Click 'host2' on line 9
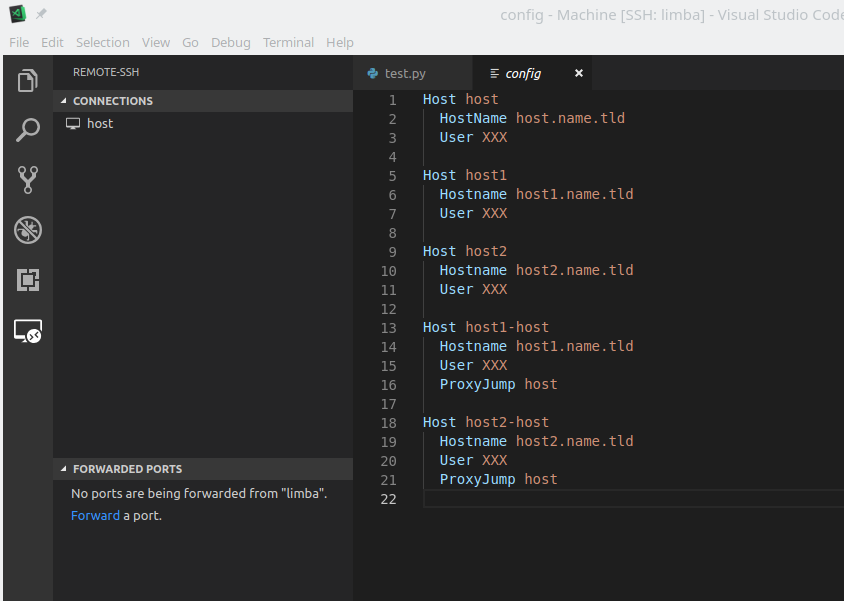 pyautogui.click(x=486, y=251)
